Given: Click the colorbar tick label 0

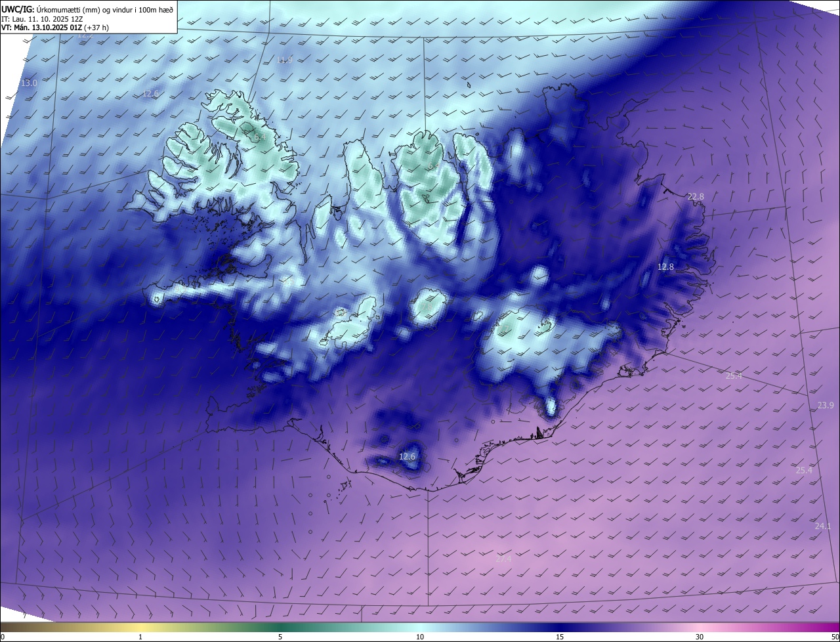Looking at the screenshot, I should pos(3,637).
